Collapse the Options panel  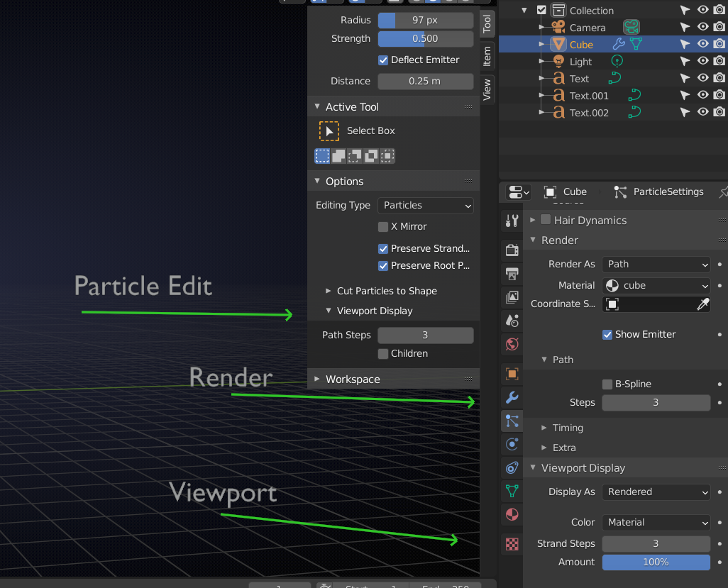(317, 181)
